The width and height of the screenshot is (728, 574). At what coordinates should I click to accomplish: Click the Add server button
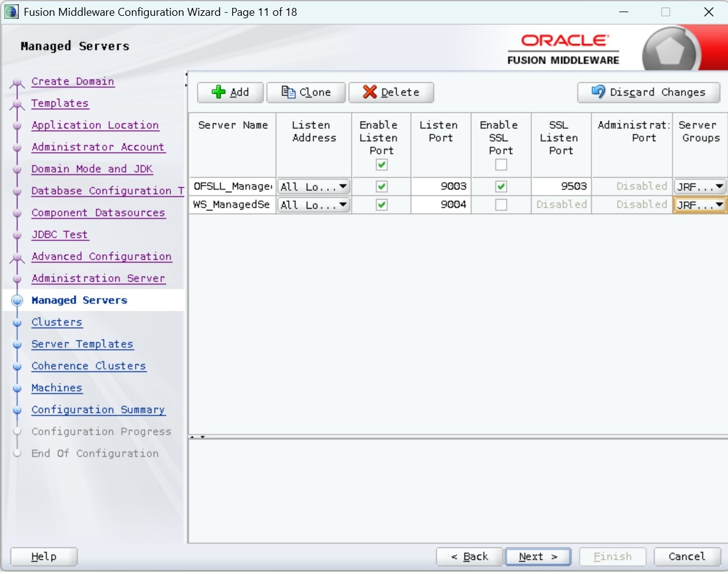[230, 92]
